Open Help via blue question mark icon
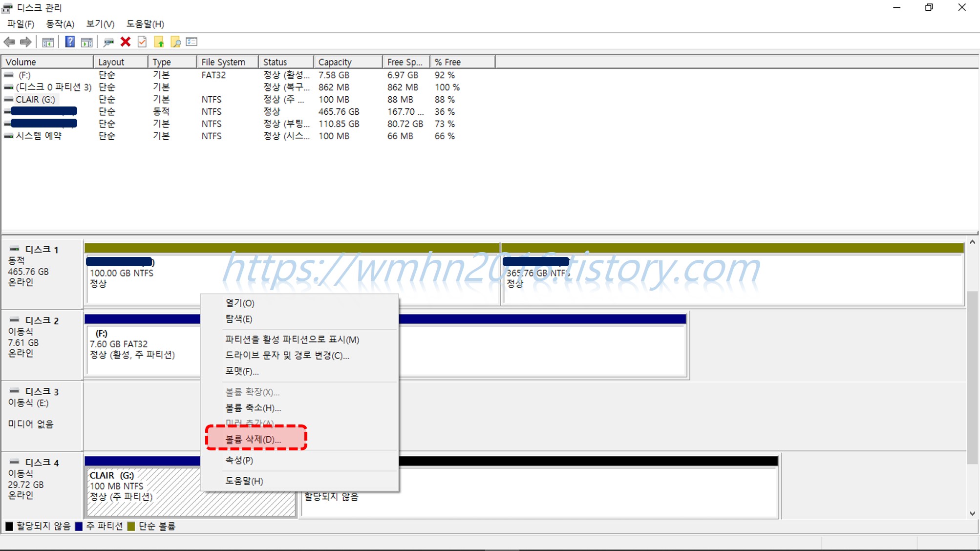The image size is (980, 551). click(70, 42)
